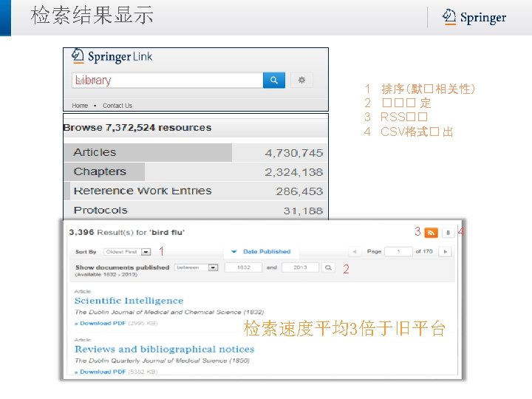Open the Scientific Intelligence article link
Image resolution: width=532 pixels, height=399 pixels.
click(x=129, y=301)
